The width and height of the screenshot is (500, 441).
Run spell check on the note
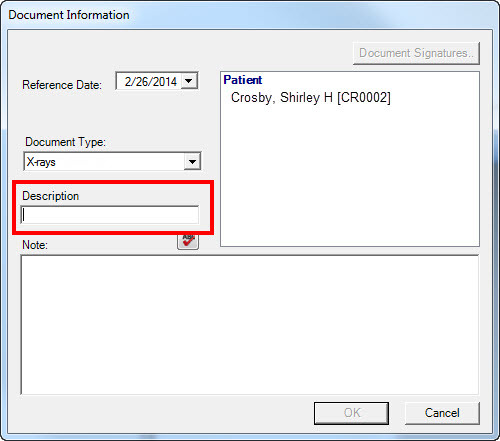click(188, 241)
